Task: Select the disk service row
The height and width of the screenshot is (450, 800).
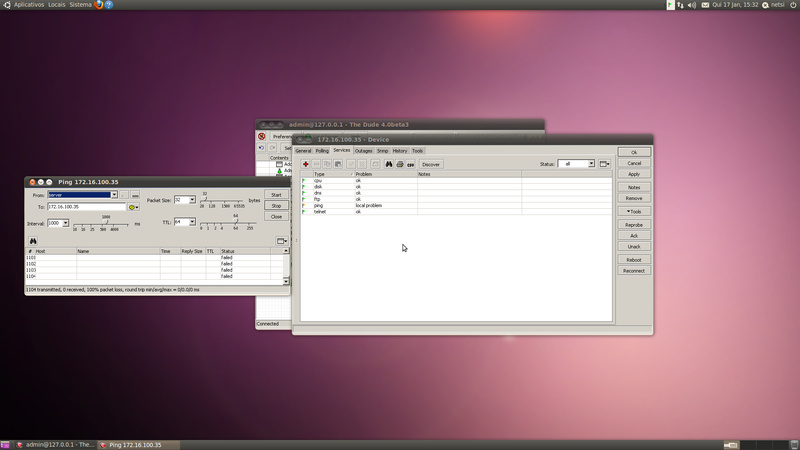Action: coord(456,187)
